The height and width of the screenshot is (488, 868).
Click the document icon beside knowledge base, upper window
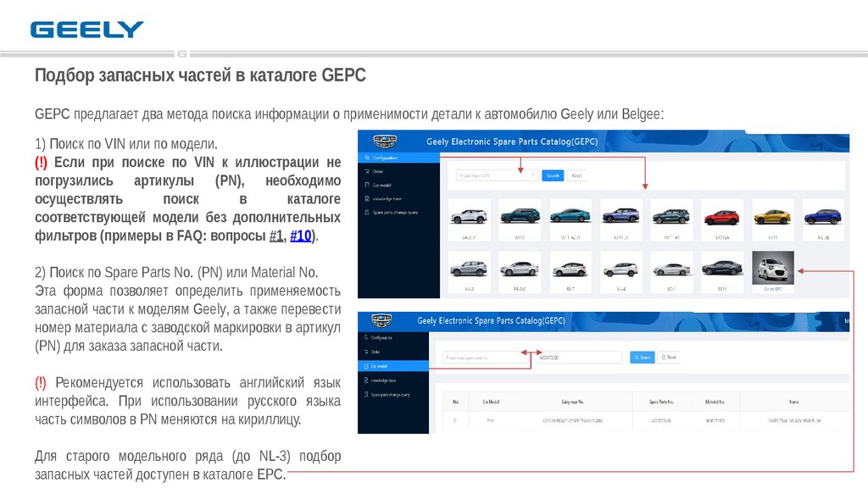[366, 198]
